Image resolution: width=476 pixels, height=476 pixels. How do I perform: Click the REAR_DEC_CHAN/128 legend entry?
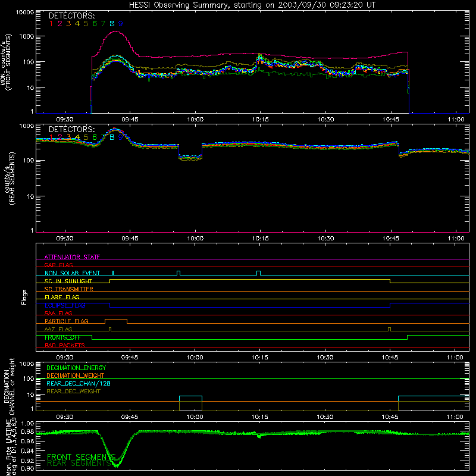pyautogui.click(x=79, y=383)
